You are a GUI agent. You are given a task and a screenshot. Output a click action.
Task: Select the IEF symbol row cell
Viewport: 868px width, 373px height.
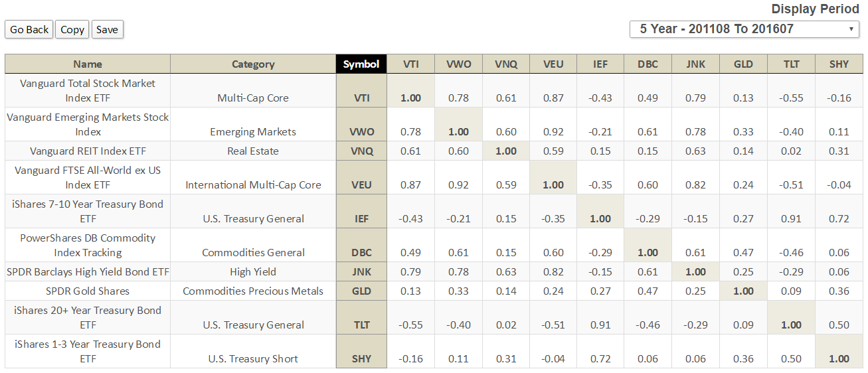[x=362, y=218]
